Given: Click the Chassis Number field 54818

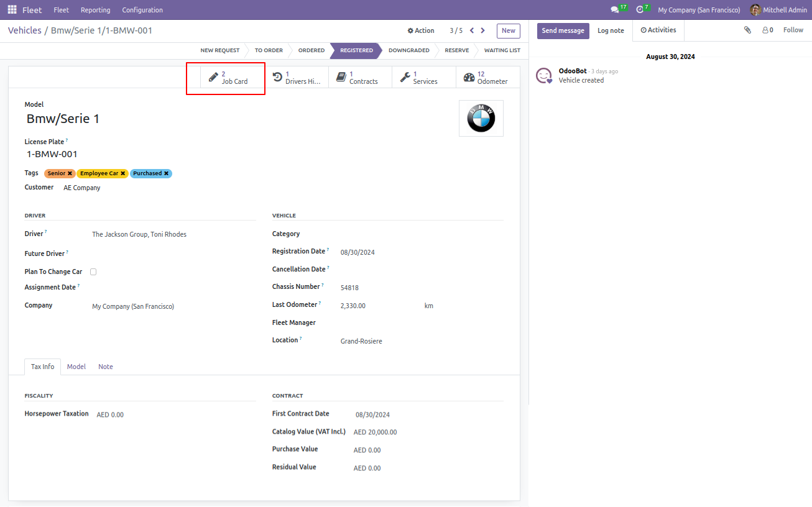Looking at the screenshot, I should (349, 288).
